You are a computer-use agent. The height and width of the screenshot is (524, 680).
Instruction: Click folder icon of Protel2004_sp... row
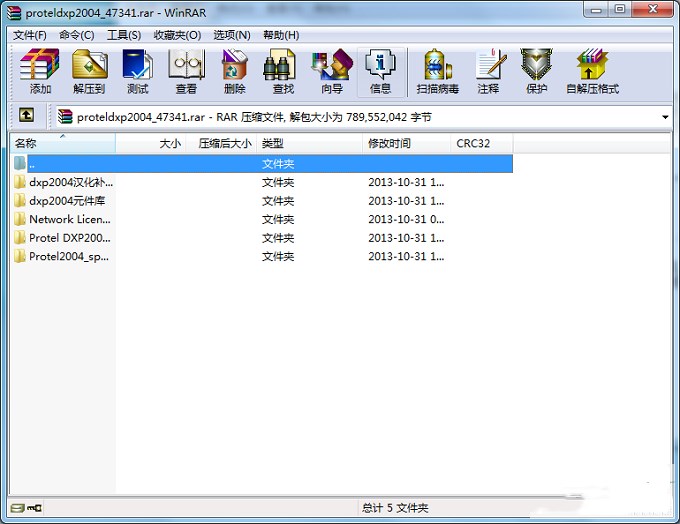pos(20,256)
